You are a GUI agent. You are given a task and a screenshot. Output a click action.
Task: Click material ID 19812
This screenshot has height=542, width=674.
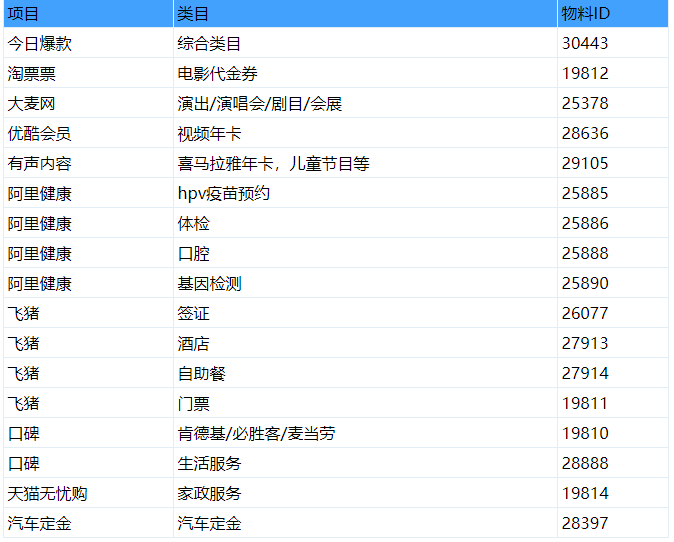tap(613, 73)
